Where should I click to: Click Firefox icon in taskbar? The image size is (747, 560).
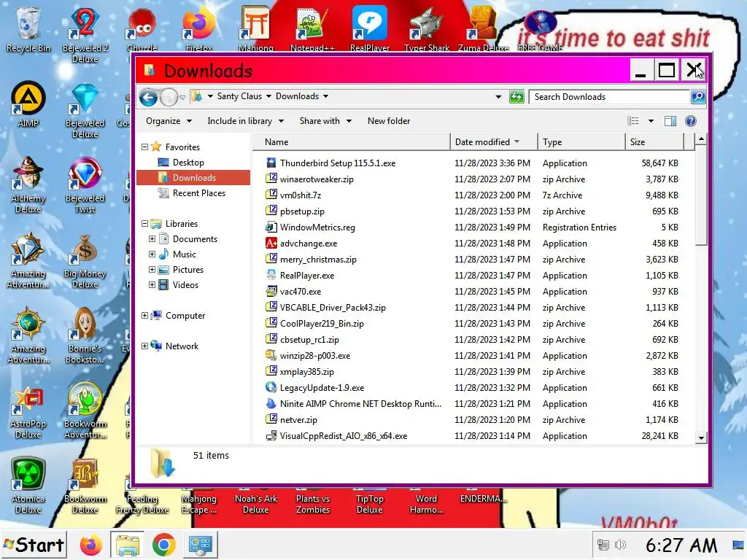[x=90, y=545]
